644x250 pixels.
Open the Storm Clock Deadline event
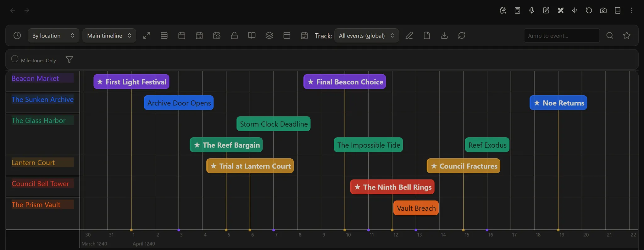(274, 124)
